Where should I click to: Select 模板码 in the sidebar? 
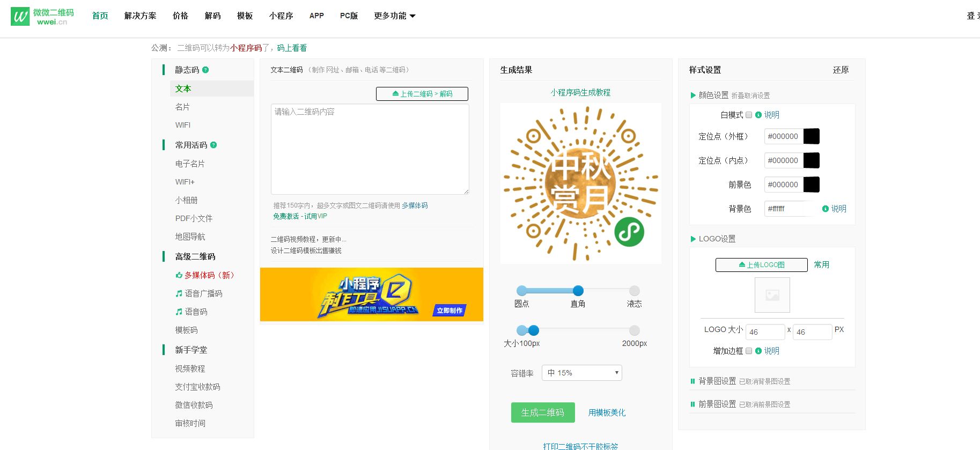pyautogui.click(x=186, y=330)
